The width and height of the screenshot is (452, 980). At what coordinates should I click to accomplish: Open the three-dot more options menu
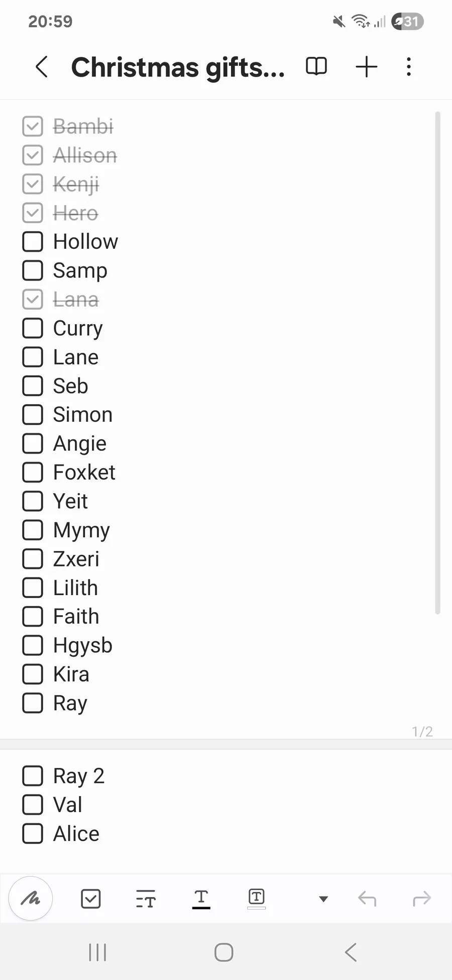tap(409, 67)
